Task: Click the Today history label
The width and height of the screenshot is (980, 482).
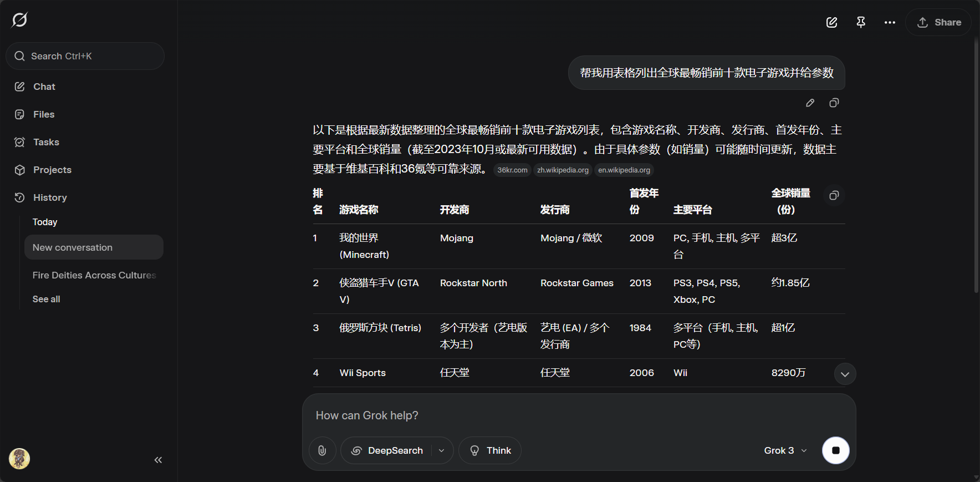Action: click(x=45, y=222)
